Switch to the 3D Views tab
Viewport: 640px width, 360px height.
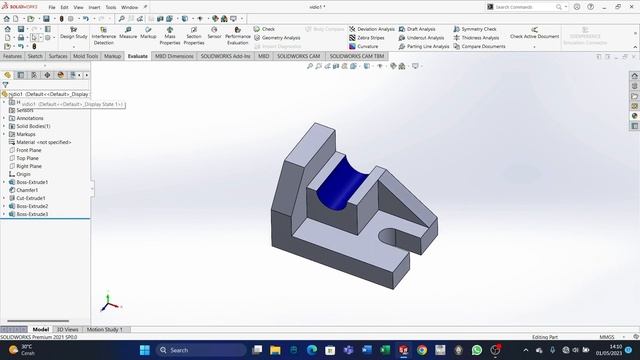(x=67, y=329)
